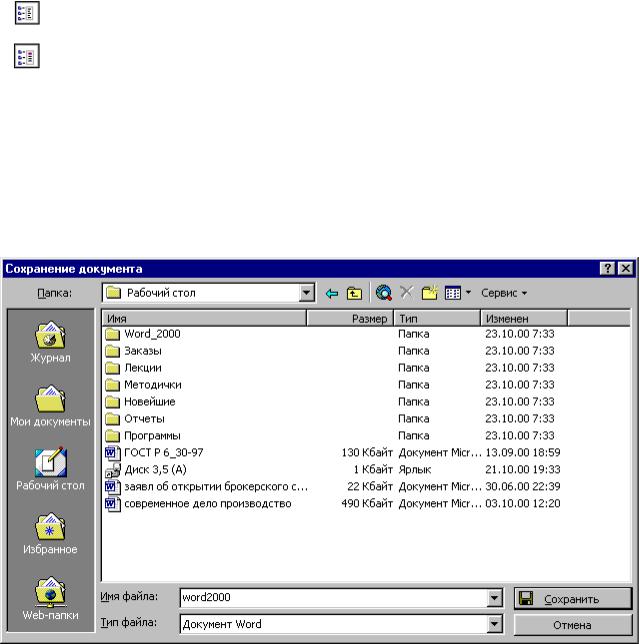The width and height of the screenshot is (639, 644).
Task: Select заявл об открытии брокерского document
Action: click(216, 486)
